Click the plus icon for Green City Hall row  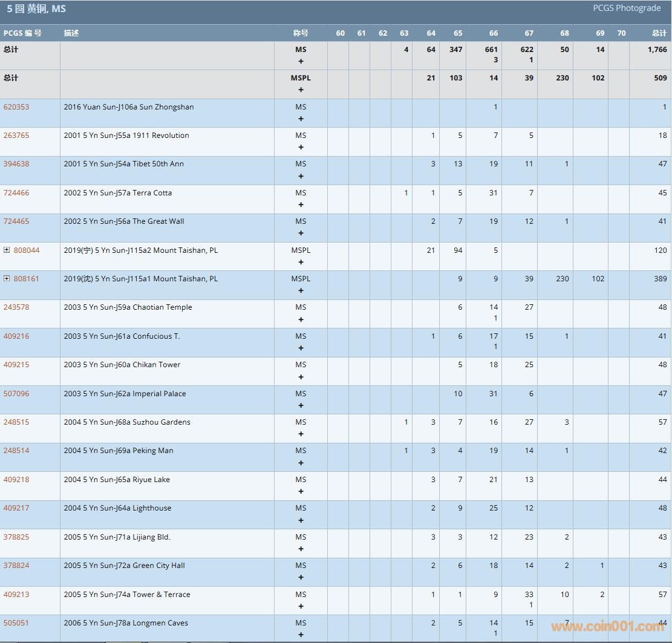pyautogui.click(x=301, y=577)
